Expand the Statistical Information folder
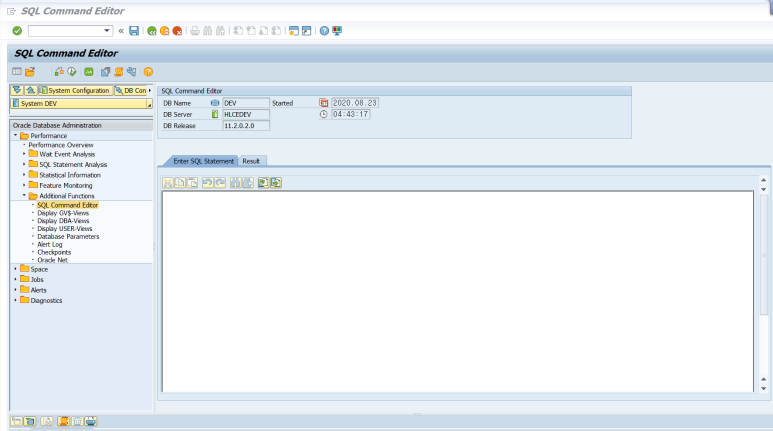773x431 pixels. pos(24,175)
